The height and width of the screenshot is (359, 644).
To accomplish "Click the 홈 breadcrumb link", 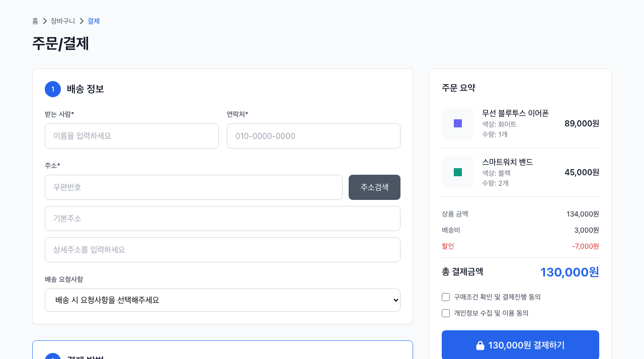I will coord(35,21).
